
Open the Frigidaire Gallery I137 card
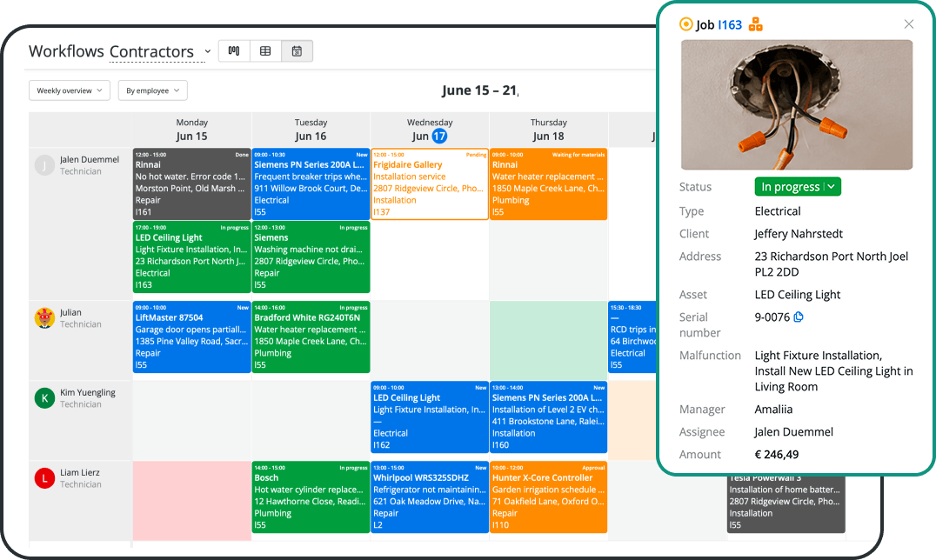pyautogui.click(x=430, y=183)
